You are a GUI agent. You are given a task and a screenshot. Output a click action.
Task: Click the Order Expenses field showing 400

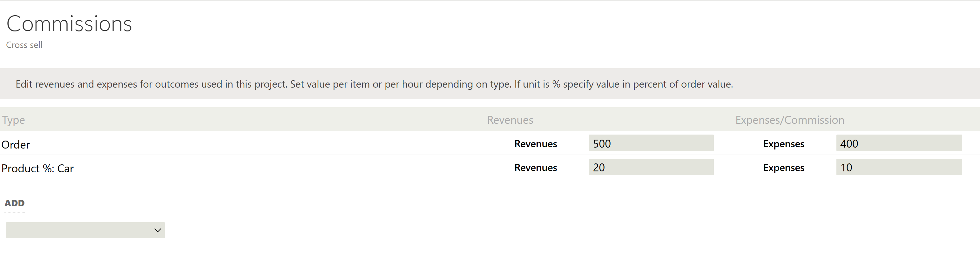[x=899, y=143]
